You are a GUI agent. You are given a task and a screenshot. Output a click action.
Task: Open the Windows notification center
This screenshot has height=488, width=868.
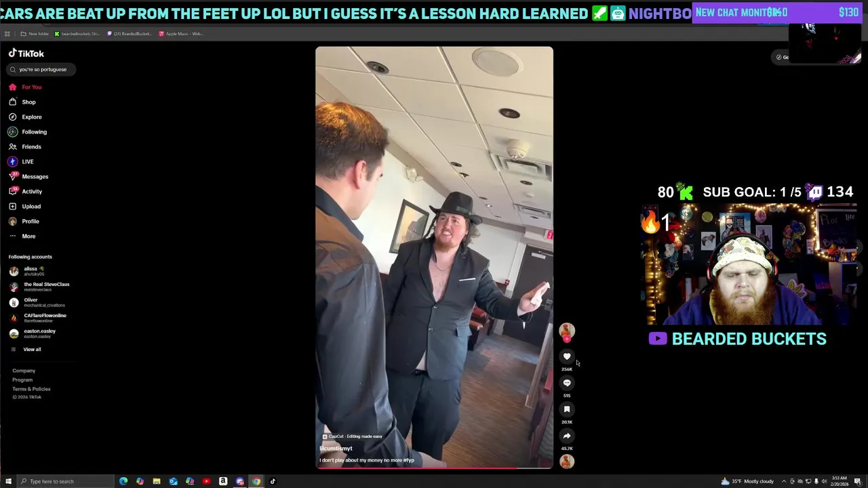(859, 481)
